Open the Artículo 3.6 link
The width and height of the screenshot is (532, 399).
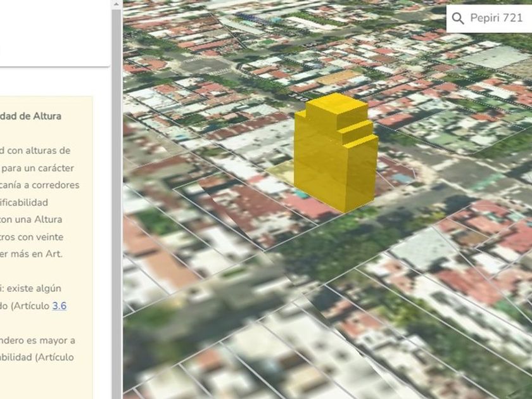(x=59, y=305)
